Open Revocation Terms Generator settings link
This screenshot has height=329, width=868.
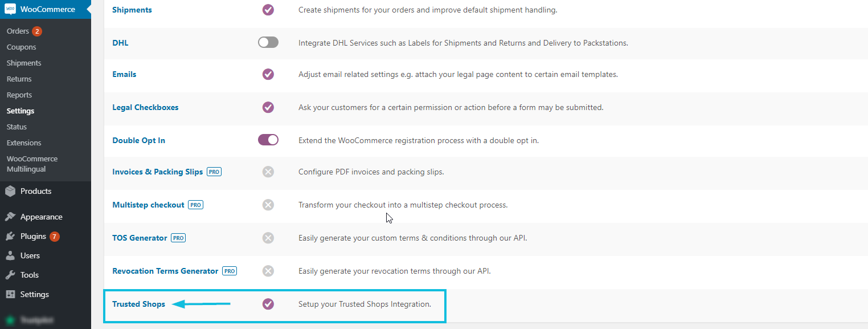coord(165,271)
